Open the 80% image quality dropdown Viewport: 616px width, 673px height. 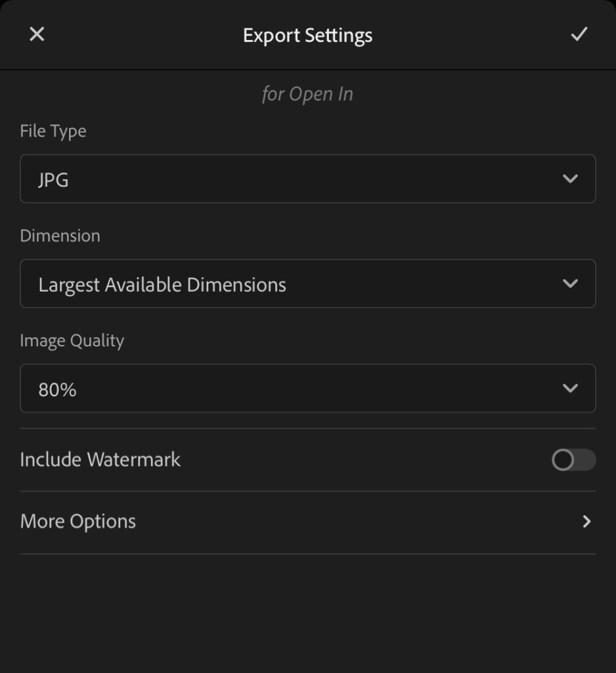[x=307, y=388]
